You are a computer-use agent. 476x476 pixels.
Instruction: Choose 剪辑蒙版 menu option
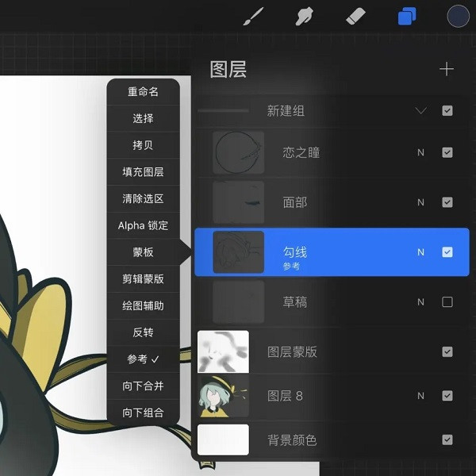144,279
